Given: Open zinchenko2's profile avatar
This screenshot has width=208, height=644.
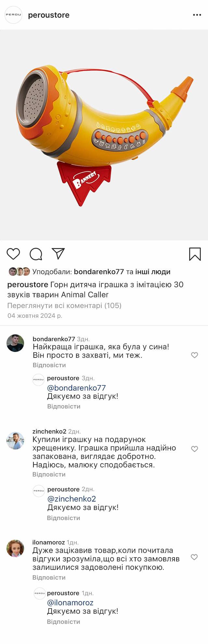Looking at the screenshot, I should (15, 441).
